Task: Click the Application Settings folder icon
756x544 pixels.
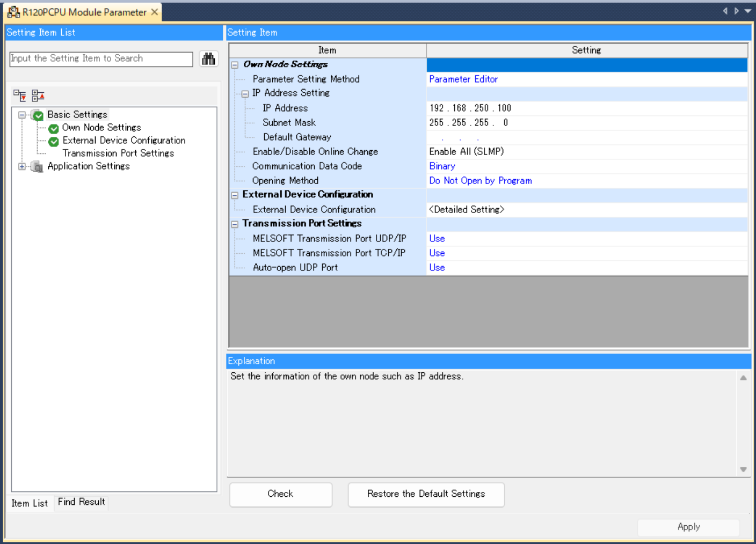Action: click(x=37, y=167)
